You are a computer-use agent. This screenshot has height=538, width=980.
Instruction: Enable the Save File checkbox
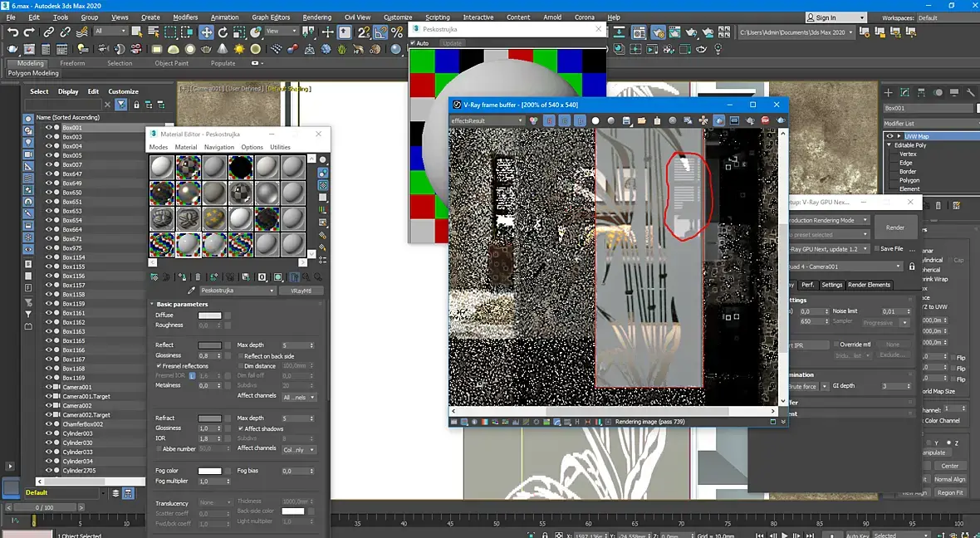[875, 248]
